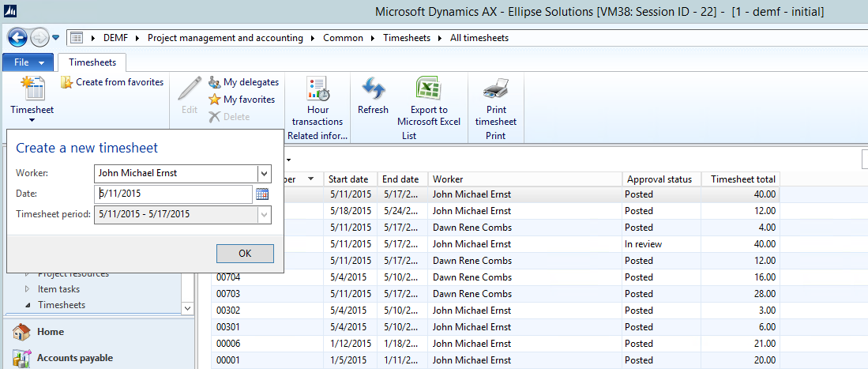868x369 pixels.
Task: Expand the Timesheet period dropdown
Action: 264,214
